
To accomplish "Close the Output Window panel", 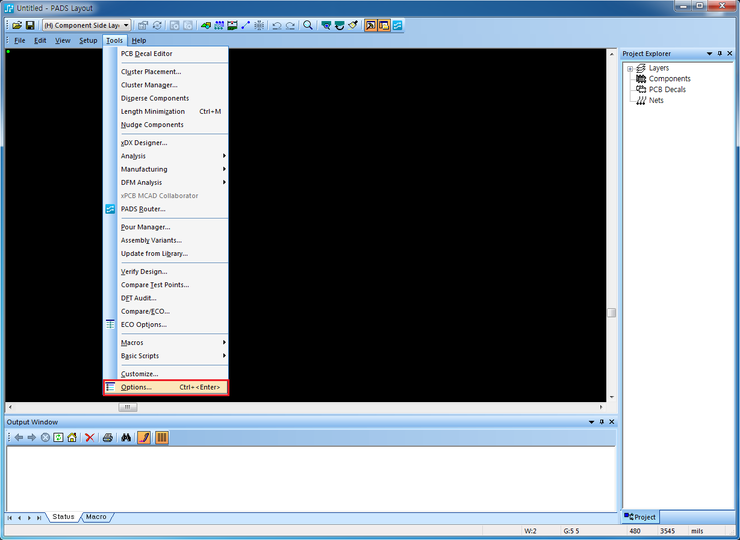I will pos(612,422).
